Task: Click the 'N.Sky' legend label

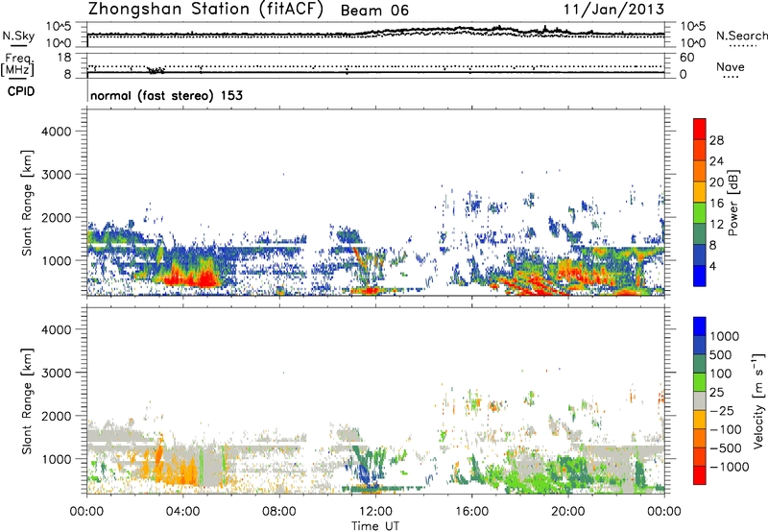Action: 18,36
